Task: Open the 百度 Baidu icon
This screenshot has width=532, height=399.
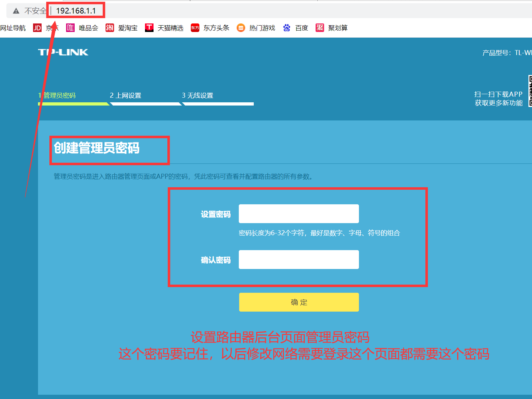Action: pos(286,27)
